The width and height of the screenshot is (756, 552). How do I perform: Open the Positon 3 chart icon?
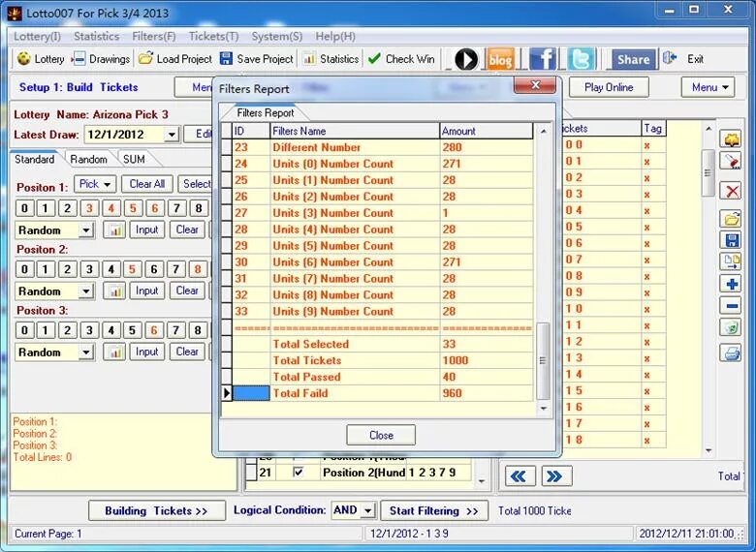coord(114,353)
